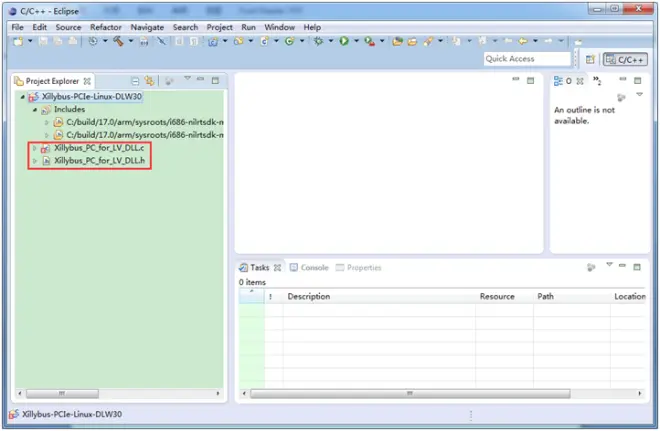This screenshot has width=660, height=431.
Task: Switch to the Properties tab
Action: (359, 268)
